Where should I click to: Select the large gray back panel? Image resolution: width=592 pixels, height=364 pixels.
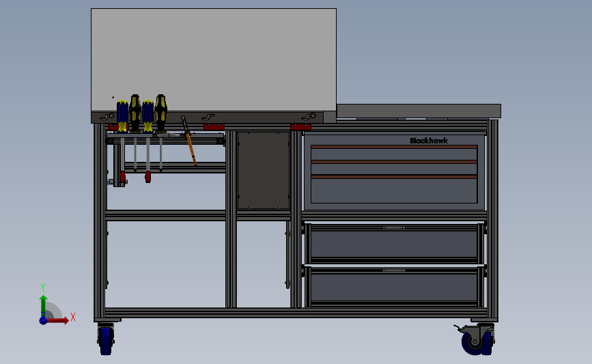[214, 59]
